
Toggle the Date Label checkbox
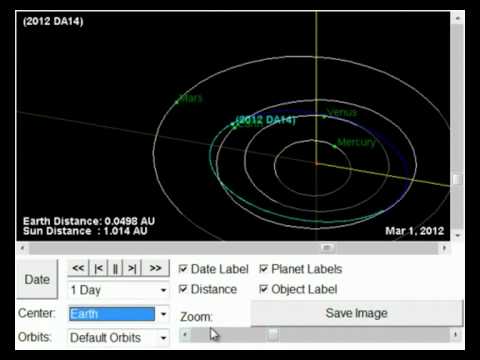[x=183, y=269]
